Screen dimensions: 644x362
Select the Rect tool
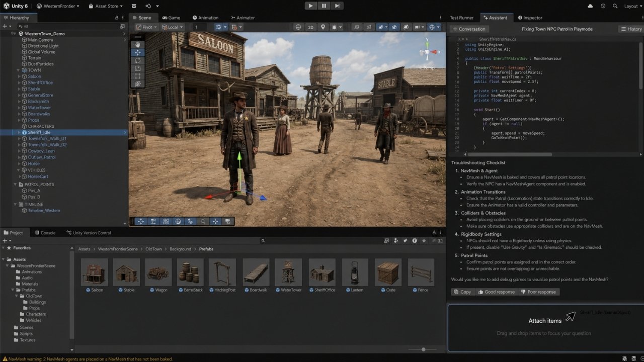tap(137, 76)
